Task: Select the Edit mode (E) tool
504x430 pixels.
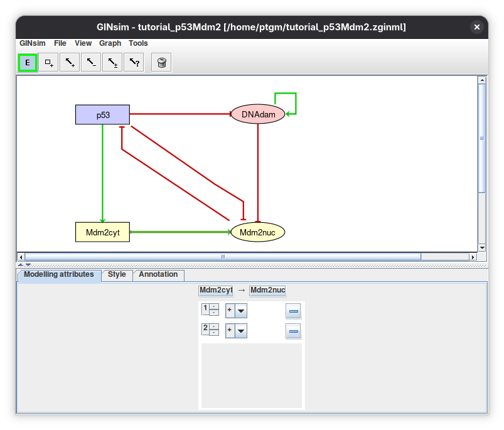Action: pyautogui.click(x=28, y=62)
